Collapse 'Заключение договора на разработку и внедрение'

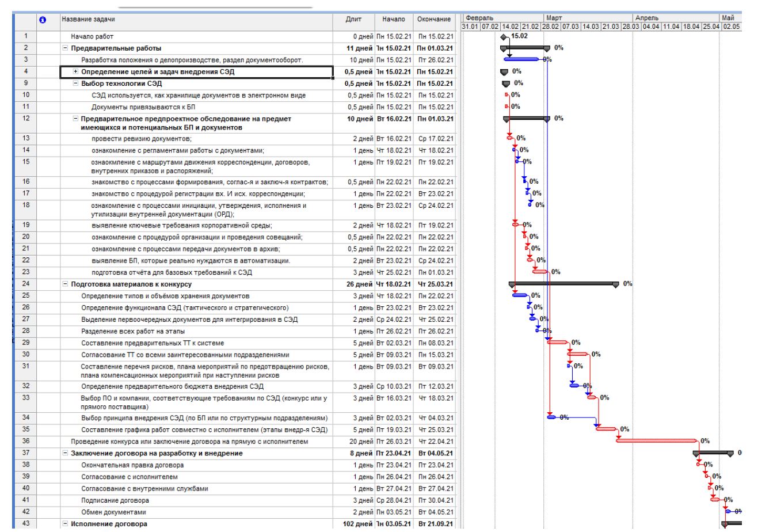coord(65,453)
